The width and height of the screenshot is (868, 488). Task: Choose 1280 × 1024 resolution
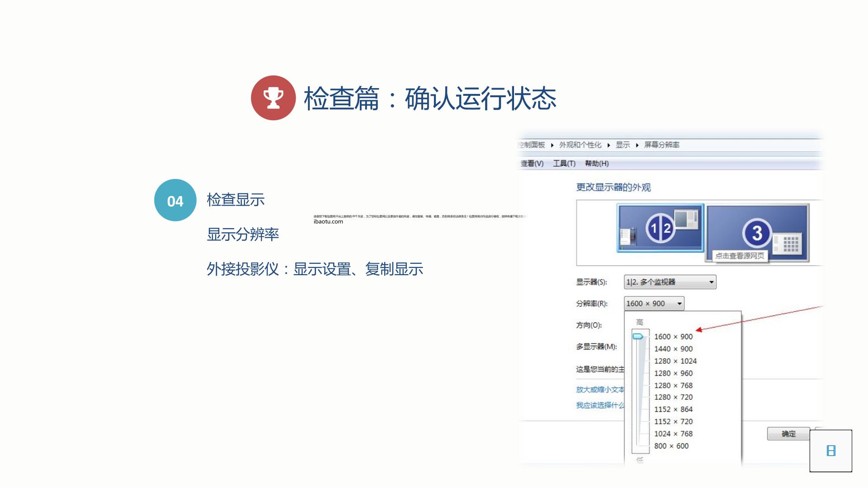pos(675,361)
